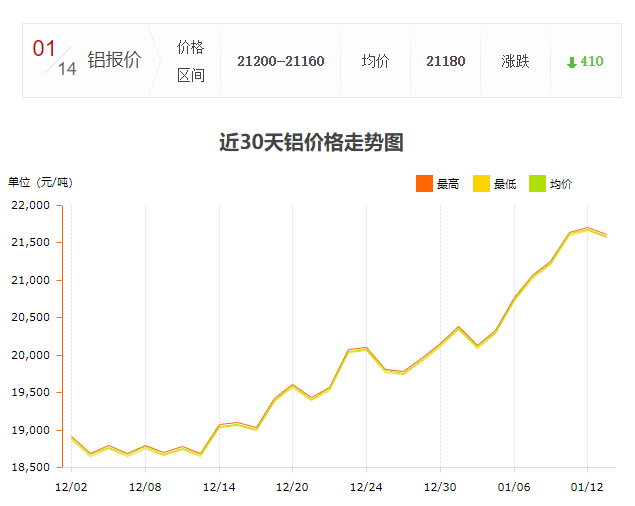Click the 21,000 y-axis label

pos(30,280)
